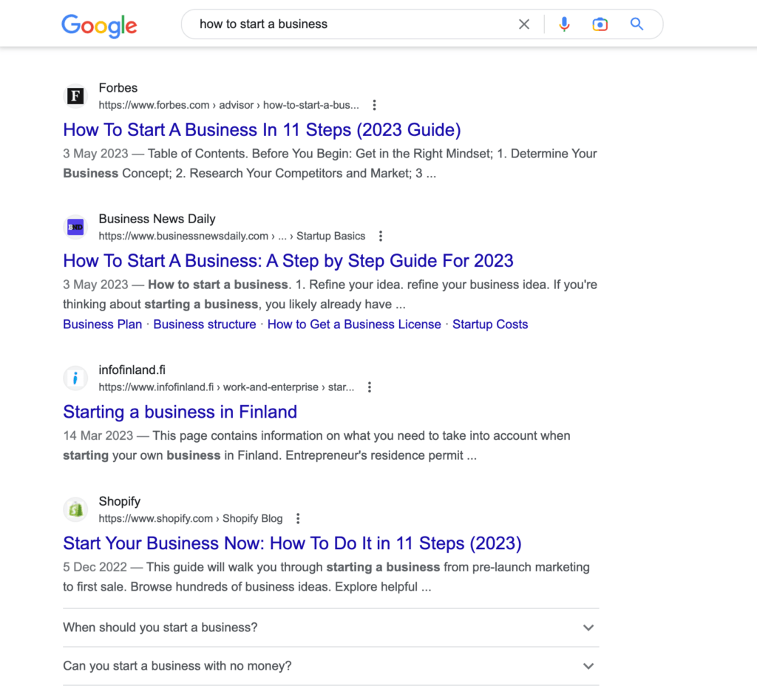757x700 pixels.
Task: Clear the search box with X
Action: coord(524,24)
